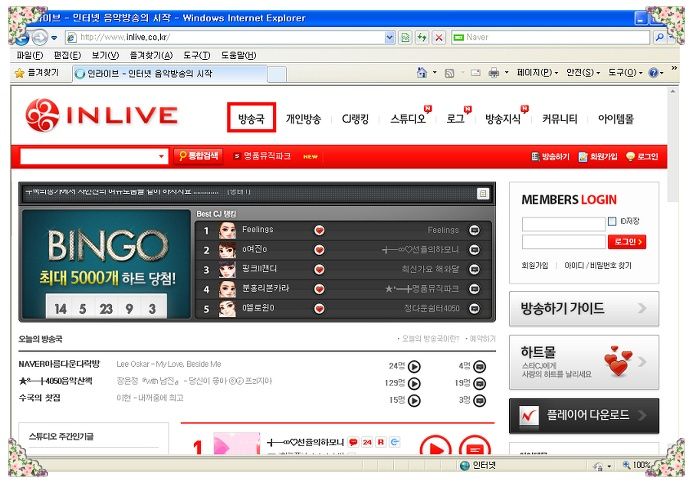This screenshot has width=693, height=483.
Task: Click heart icon for 0멜로원0
Action: pyautogui.click(x=319, y=308)
